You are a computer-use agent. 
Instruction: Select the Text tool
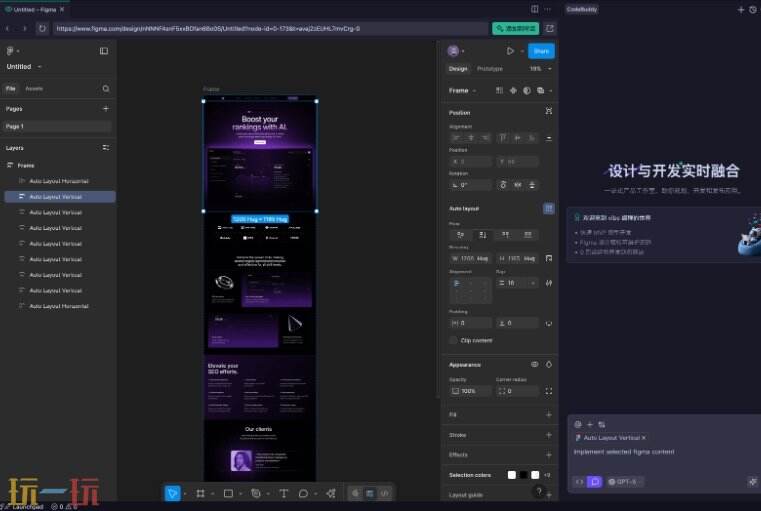284,494
